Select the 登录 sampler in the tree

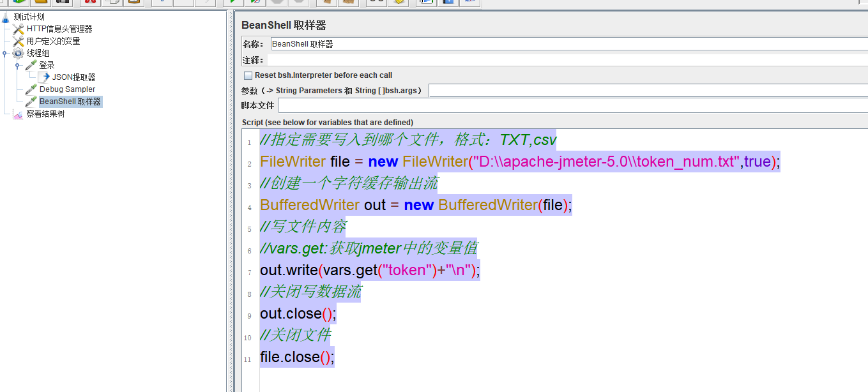[47, 65]
